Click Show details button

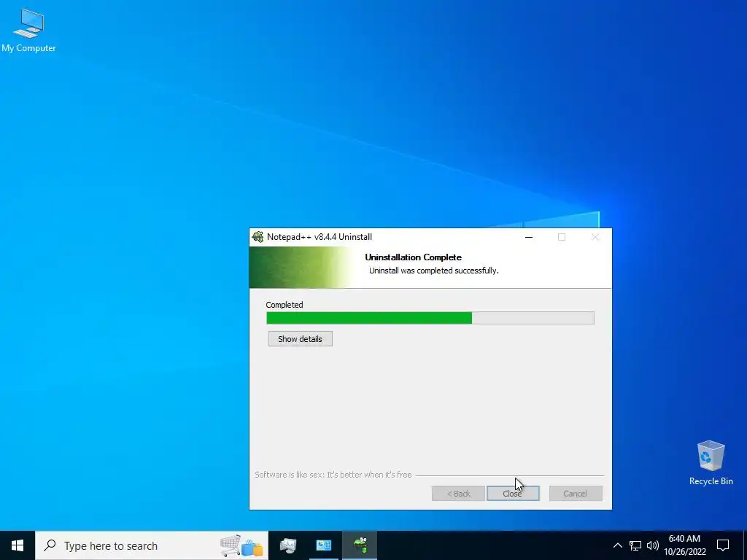point(300,339)
